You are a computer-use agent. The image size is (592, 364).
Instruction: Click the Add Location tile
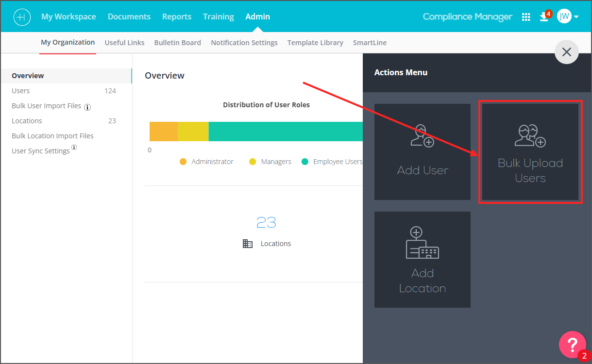tap(423, 259)
